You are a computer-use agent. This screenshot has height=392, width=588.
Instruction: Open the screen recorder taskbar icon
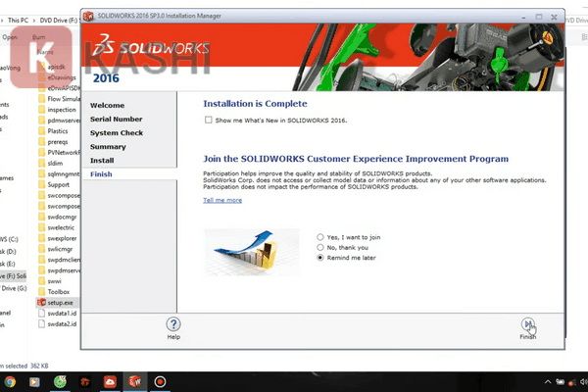(160, 382)
